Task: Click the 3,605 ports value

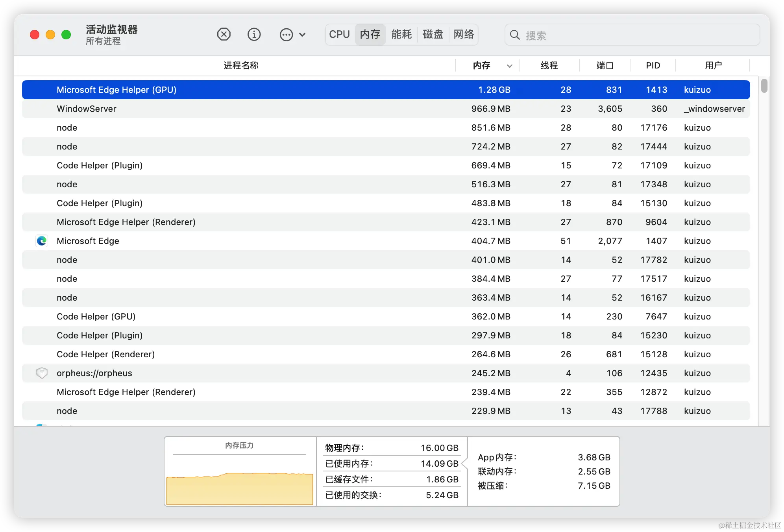Action: coord(610,109)
